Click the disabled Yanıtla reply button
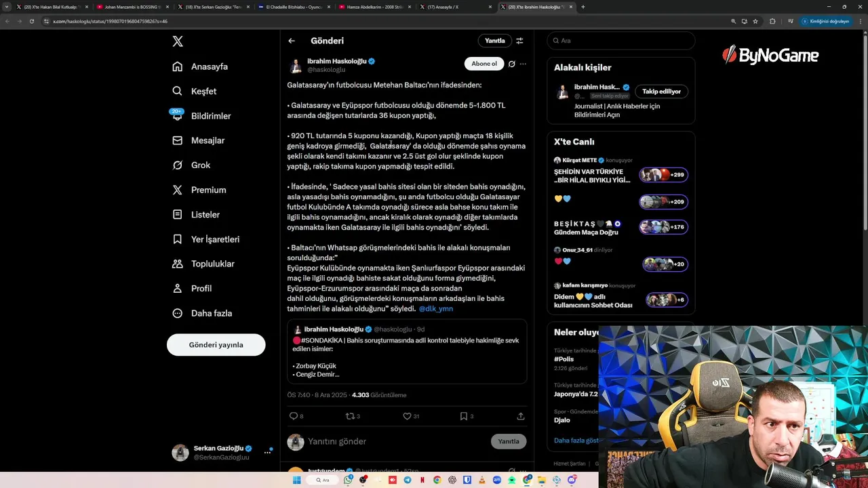This screenshot has width=868, height=488. (x=509, y=441)
